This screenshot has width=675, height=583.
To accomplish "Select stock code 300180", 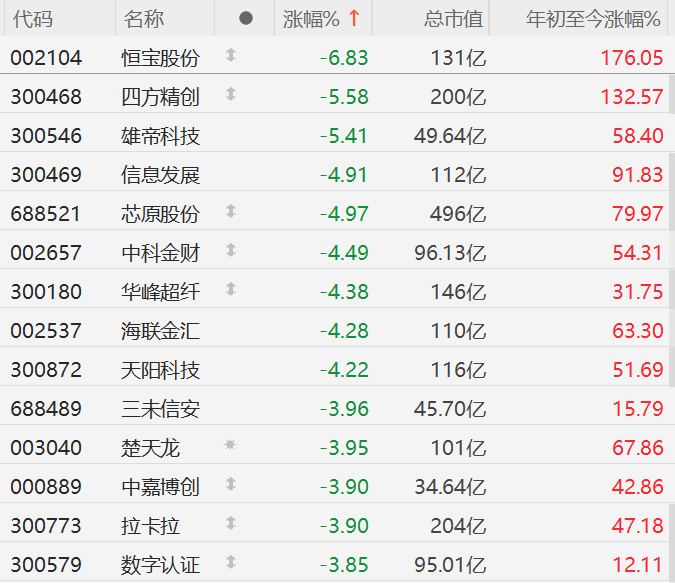I will tap(46, 292).
